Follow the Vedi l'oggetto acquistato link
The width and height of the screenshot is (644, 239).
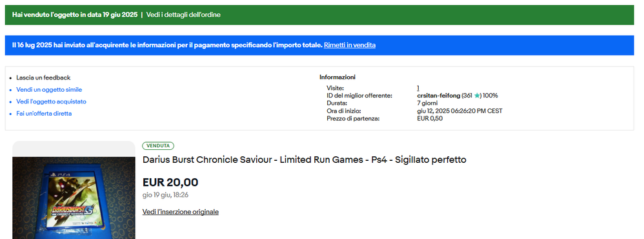[x=52, y=101]
